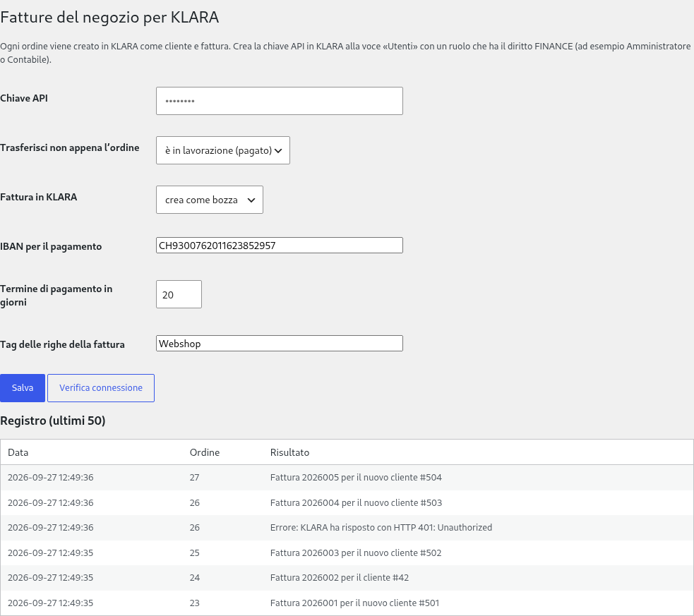The image size is (694, 616).
Task: Select 'Fattura 2026005 per il nuovo cliente #504'
Action: point(356,478)
